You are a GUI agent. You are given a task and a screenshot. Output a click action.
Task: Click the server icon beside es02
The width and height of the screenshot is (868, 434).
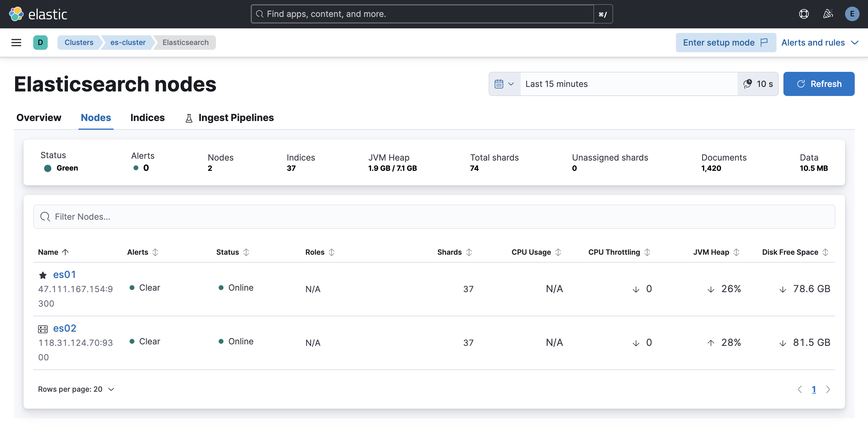tap(43, 329)
